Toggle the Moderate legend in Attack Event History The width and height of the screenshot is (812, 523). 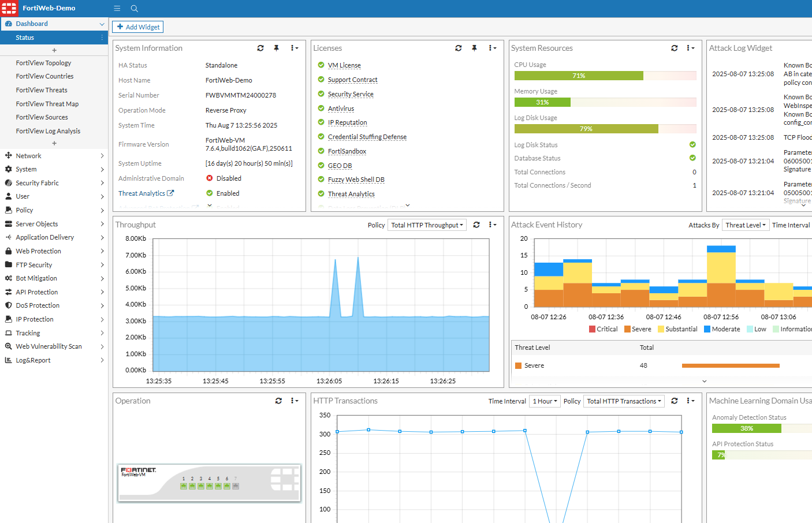tap(721, 328)
